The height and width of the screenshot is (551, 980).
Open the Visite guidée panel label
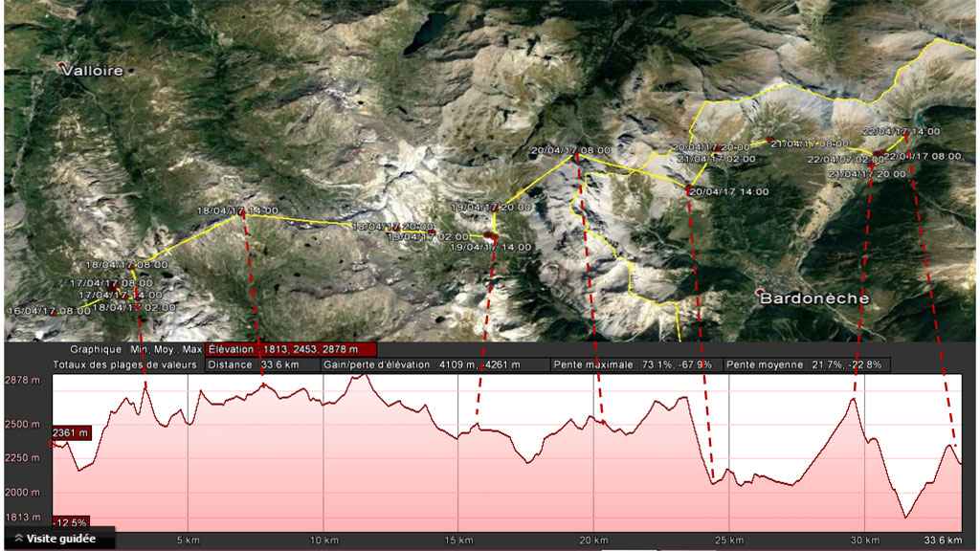coord(60,539)
